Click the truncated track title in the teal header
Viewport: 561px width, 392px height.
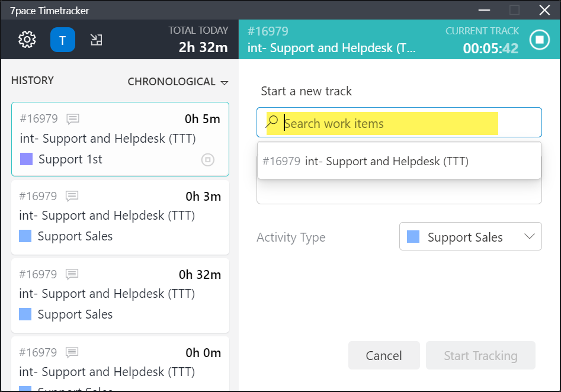pyautogui.click(x=332, y=48)
